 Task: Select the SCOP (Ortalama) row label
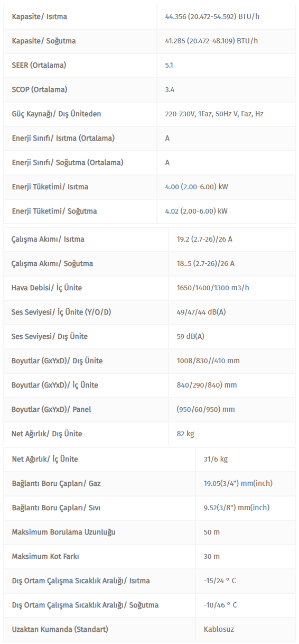pyautogui.click(x=40, y=90)
